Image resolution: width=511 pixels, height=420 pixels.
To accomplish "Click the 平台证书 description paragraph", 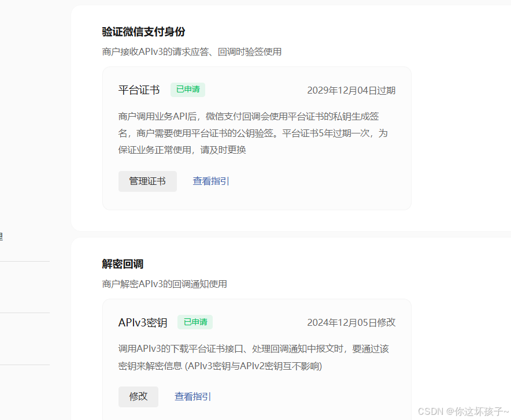I will click(253, 133).
